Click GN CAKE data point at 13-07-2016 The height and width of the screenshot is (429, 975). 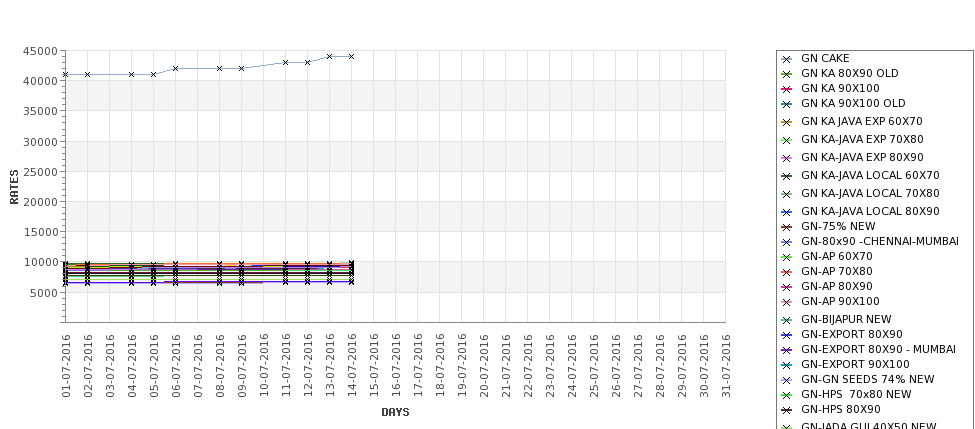click(x=330, y=57)
